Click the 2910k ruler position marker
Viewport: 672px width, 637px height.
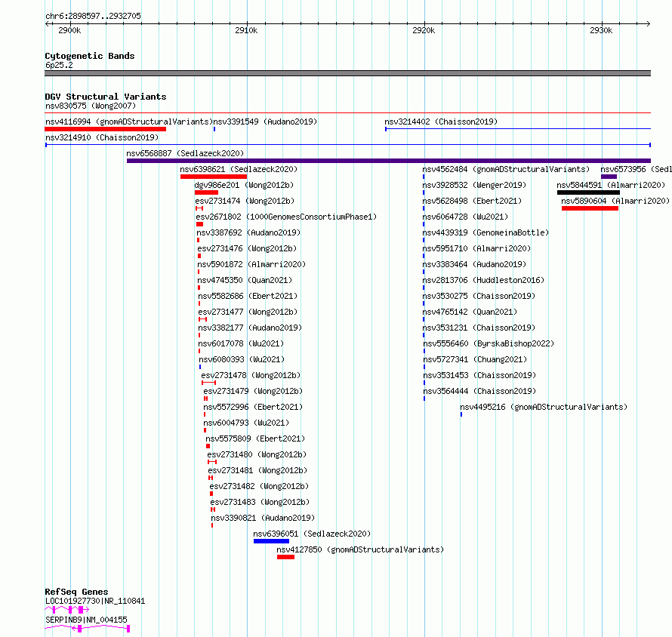click(246, 30)
